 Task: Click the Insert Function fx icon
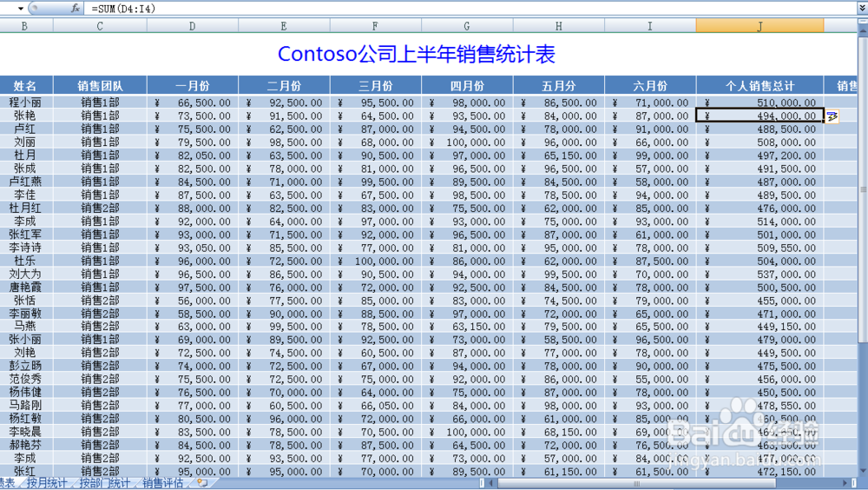(x=76, y=9)
